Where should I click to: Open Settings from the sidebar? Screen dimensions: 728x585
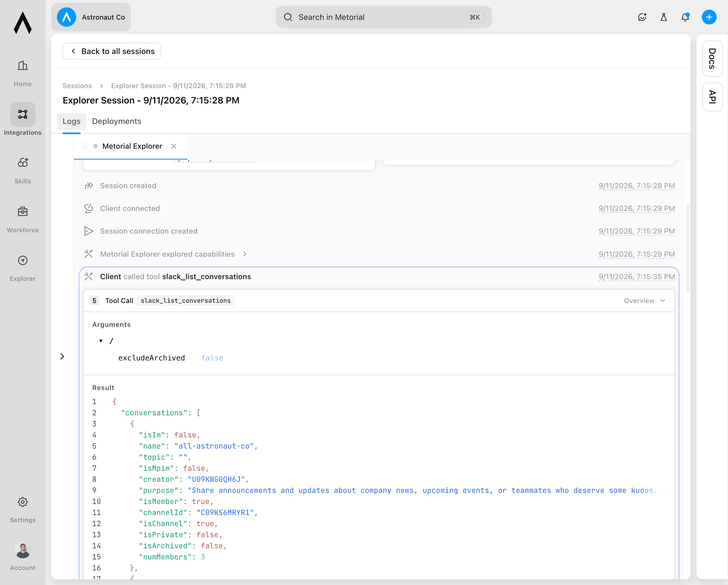[23, 509]
